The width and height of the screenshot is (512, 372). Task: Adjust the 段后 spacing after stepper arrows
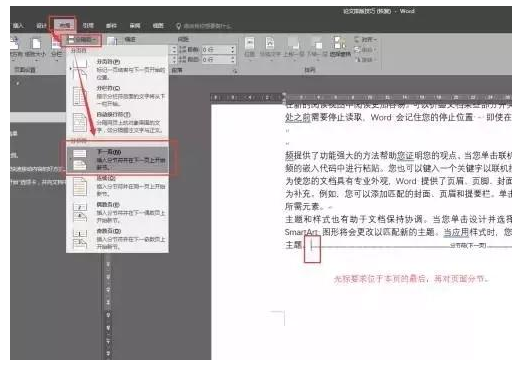tap(233, 60)
